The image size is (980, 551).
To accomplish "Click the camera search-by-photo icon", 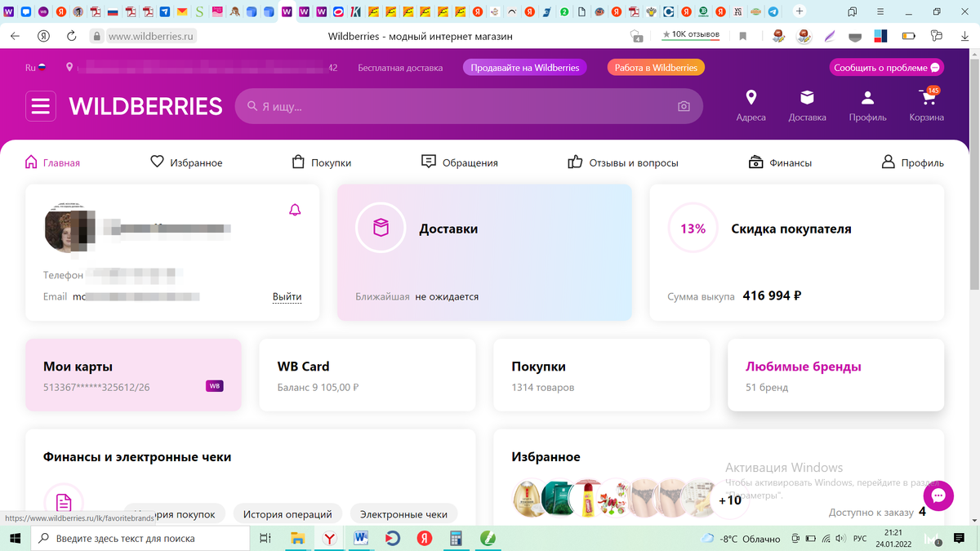I will coord(684,107).
